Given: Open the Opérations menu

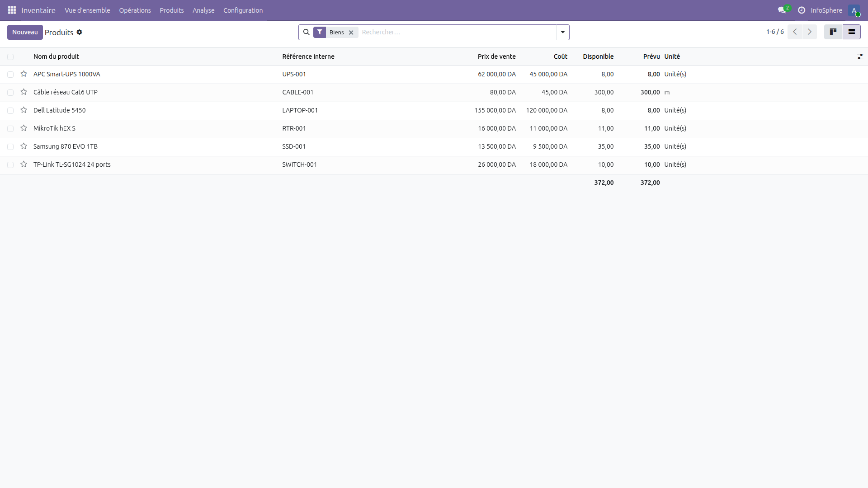Looking at the screenshot, I should tap(135, 10).
